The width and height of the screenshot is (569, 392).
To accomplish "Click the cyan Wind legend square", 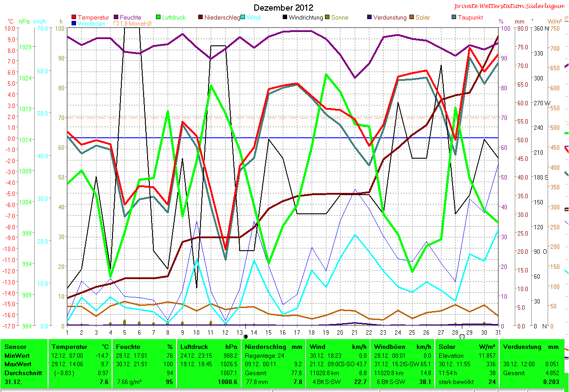I will [x=243, y=18].
